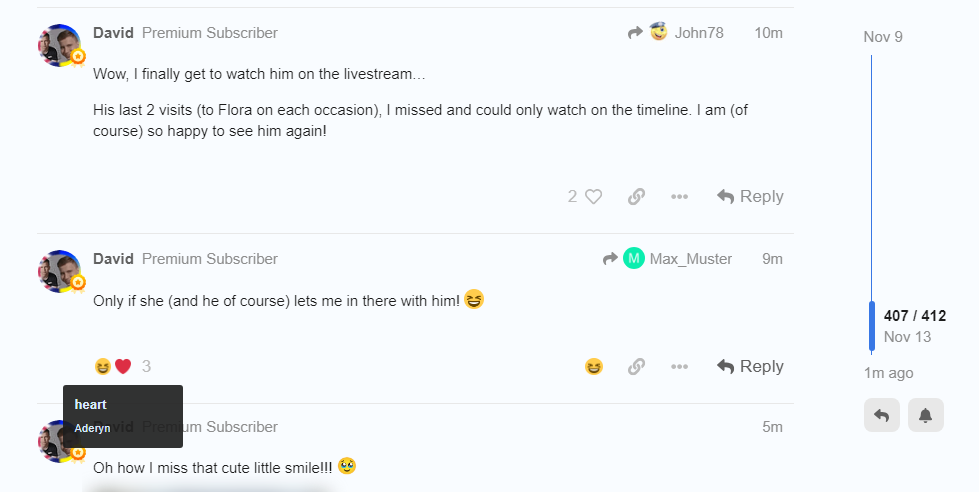This screenshot has width=979, height=492.
Task: Open Max_Muster's green avatar
Action: (x=634, y=258)
